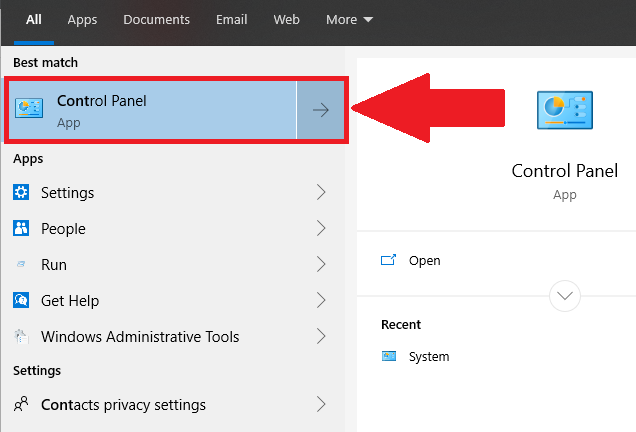Switch to the Apps search tab

pyautogui.click(x=82, y=19)
